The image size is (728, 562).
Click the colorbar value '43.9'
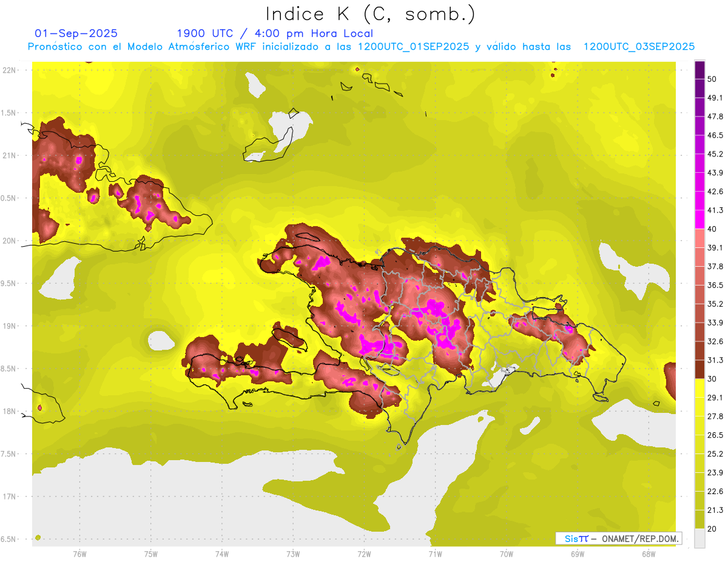tap(715, 173)
